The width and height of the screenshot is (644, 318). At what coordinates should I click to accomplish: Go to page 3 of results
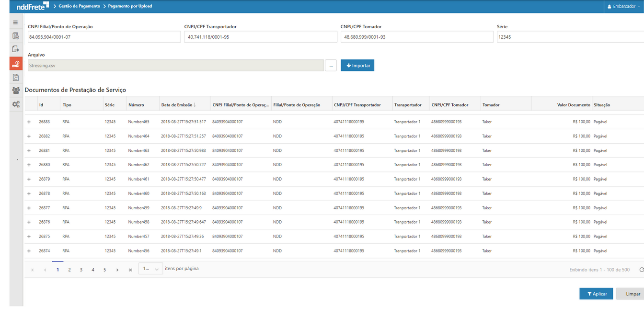[81, 270]
